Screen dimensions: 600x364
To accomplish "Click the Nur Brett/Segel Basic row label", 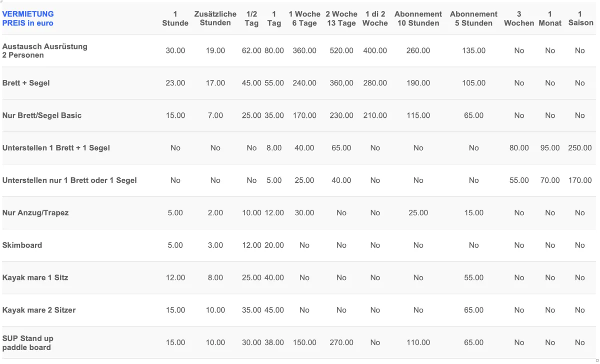I will [x=42, y=115].
